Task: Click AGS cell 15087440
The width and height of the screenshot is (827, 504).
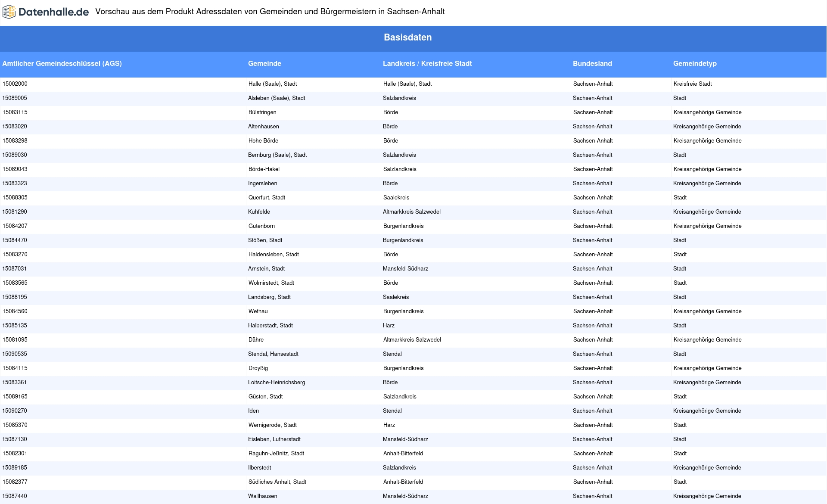Action: pos(15,496)
